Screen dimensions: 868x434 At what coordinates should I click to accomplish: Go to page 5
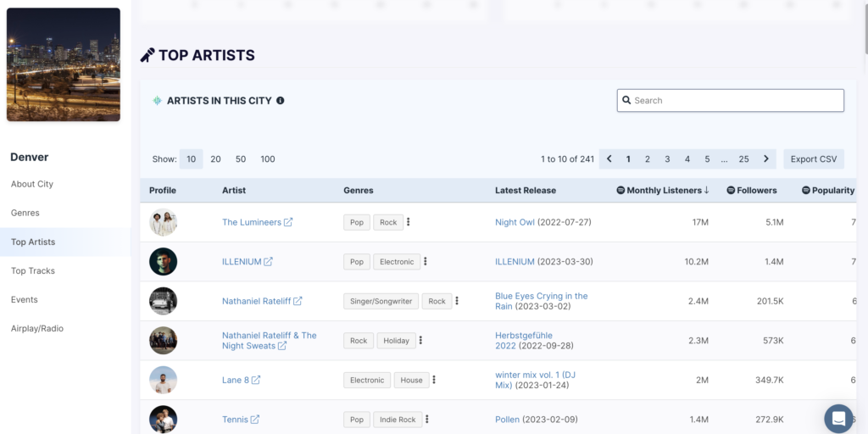pyautogui.click(x=707, y=159)
